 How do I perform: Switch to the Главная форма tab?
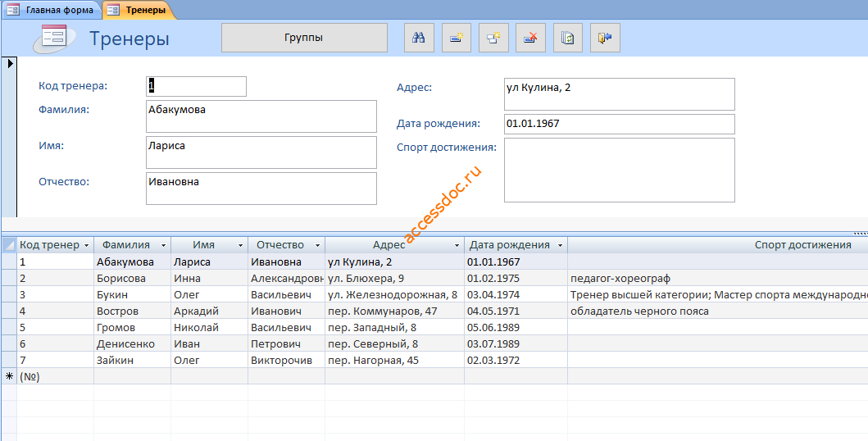[x=52, y=10]
